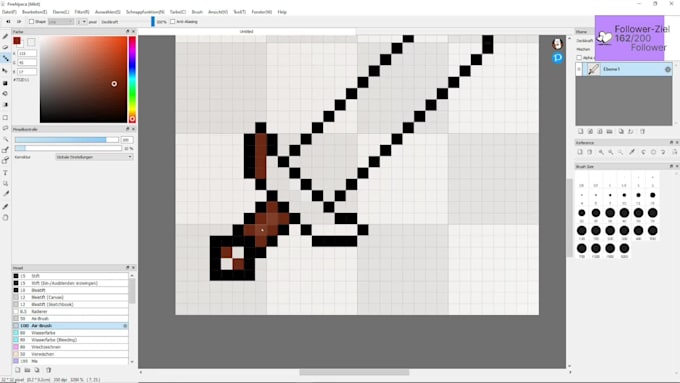Select the Eyedropper tool in left toolbar
The image size is (680, 383).
[6, 206]
